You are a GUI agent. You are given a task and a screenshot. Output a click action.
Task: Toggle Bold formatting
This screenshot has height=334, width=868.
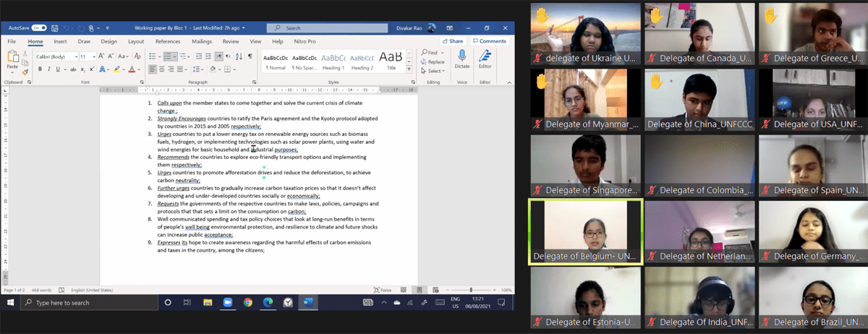tap(40, 69)
